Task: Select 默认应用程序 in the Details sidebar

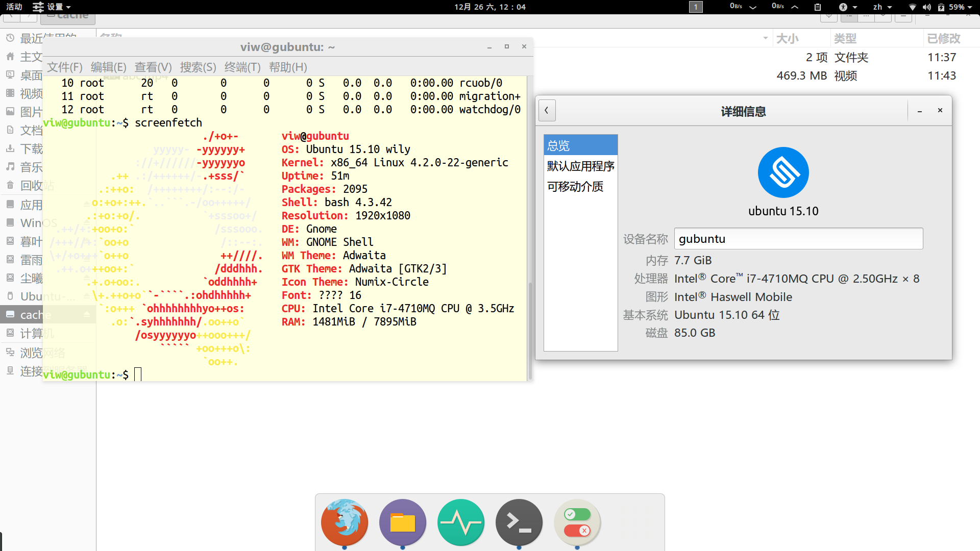Action: (x=580, y=166)
